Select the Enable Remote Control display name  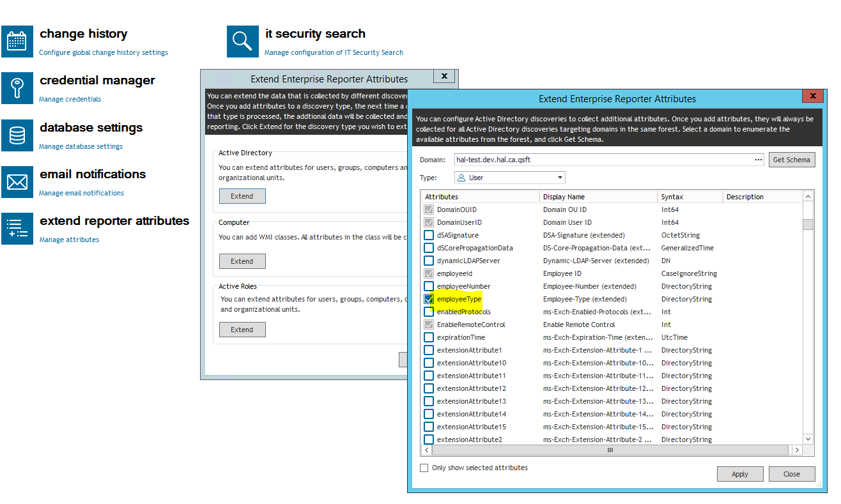(579, 325)
